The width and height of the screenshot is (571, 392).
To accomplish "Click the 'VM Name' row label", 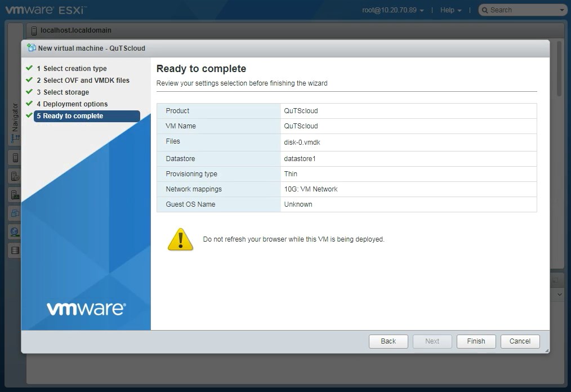I will click(x=181, y=126).
